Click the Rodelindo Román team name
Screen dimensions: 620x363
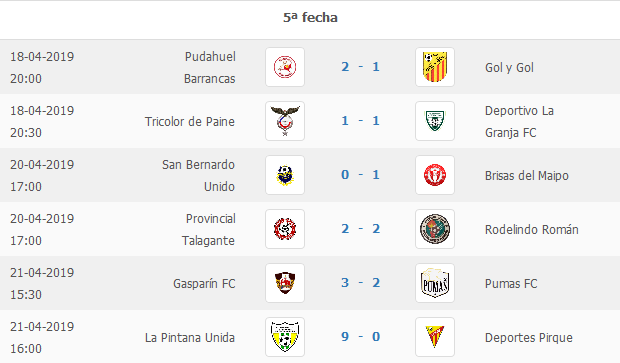pos(531,229)
